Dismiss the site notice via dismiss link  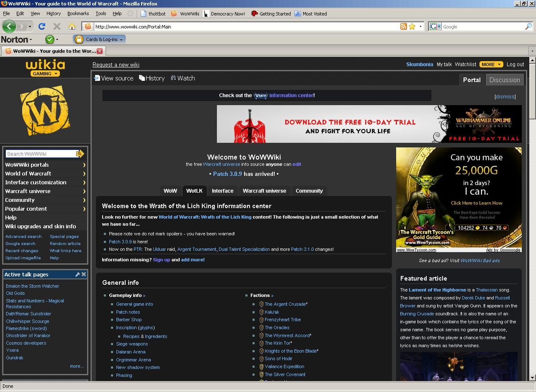coord(505,96)
